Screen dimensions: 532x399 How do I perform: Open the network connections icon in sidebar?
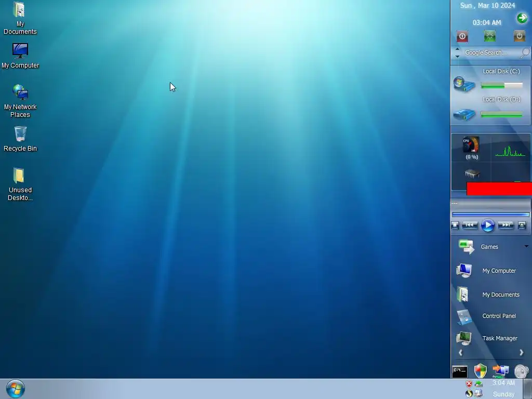coord(500,371)
